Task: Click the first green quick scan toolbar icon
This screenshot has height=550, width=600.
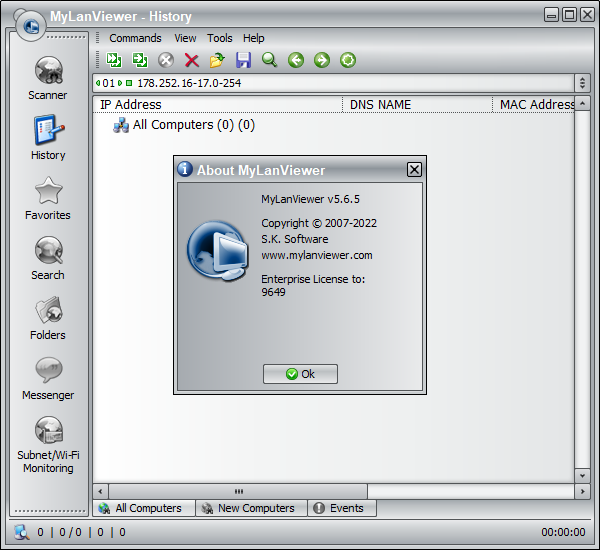Action: [x=114, y=60]
